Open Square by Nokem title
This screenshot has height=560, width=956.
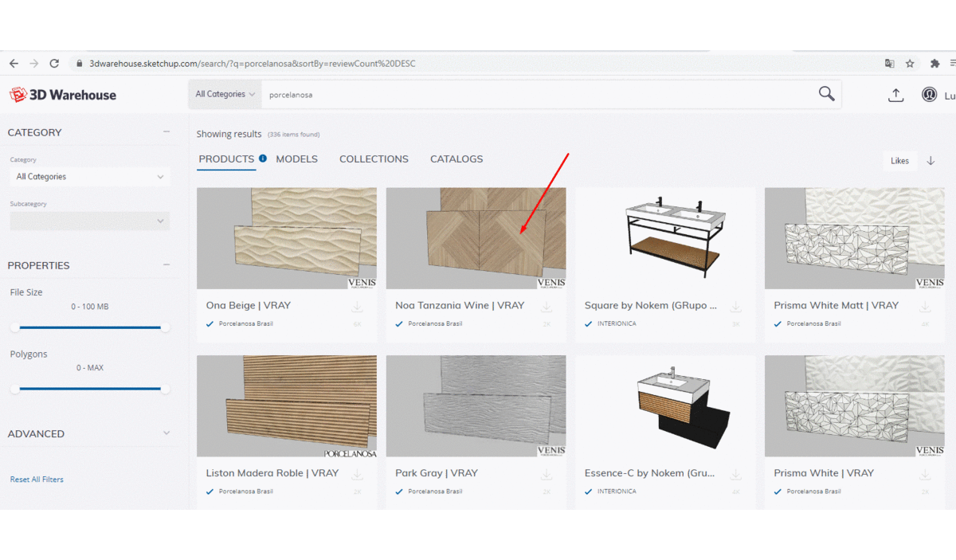point(651,305)
